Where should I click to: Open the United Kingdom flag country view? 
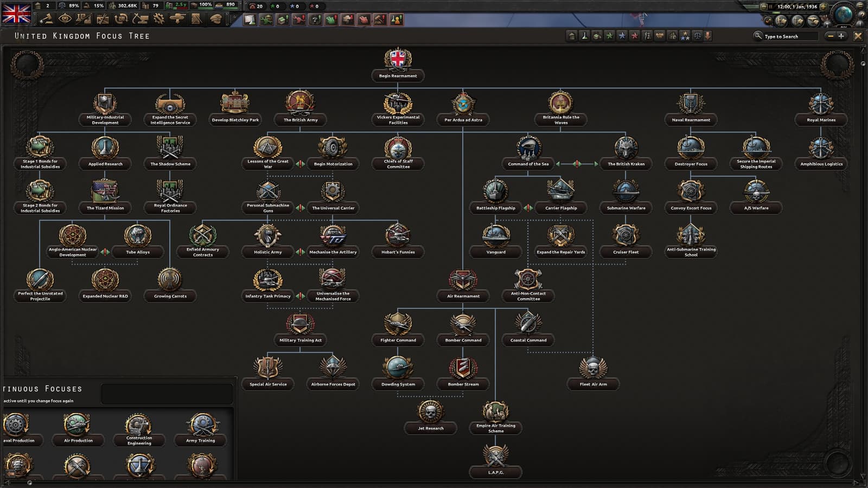tap(16, 13)
